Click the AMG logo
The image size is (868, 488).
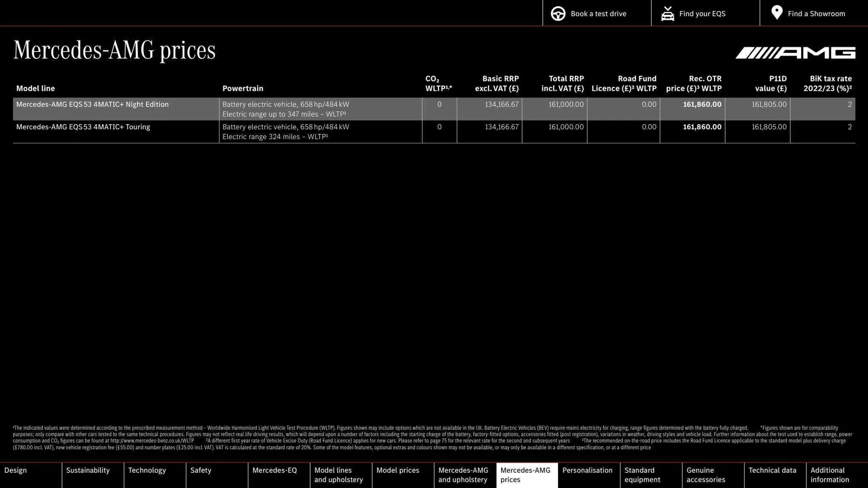pyautogui.click(x=795, y=53)
